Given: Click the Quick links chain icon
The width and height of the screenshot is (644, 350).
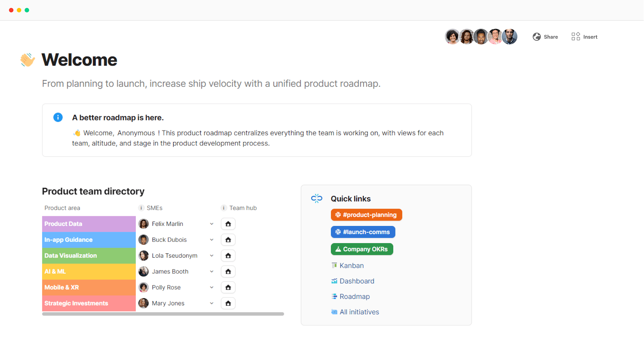Looking at the screenshot, I should [317, 198].
